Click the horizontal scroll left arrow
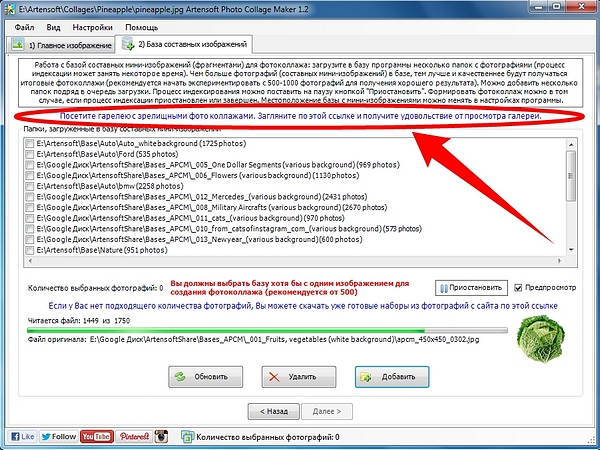The height and width of the screenshot is (450, 600). 30,261
